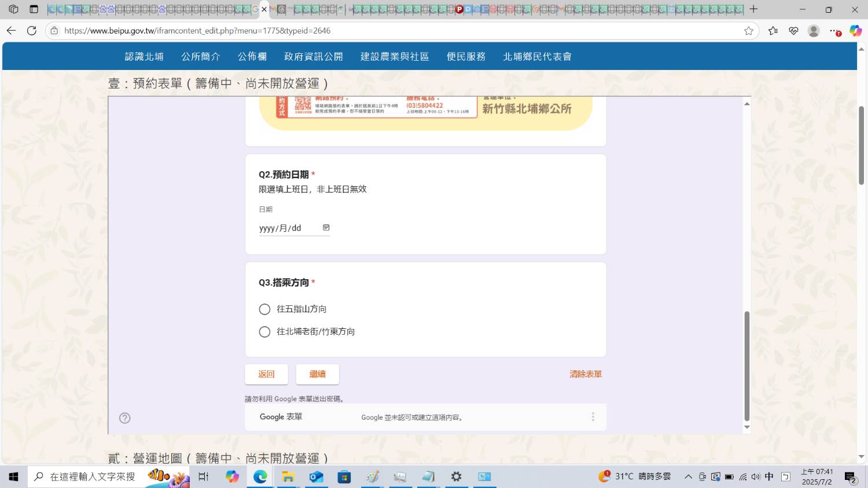Open the 政府資訊公開 navigation menu
Screen dimensions: 868x488
pyautogui.click(x=313, y=57)
